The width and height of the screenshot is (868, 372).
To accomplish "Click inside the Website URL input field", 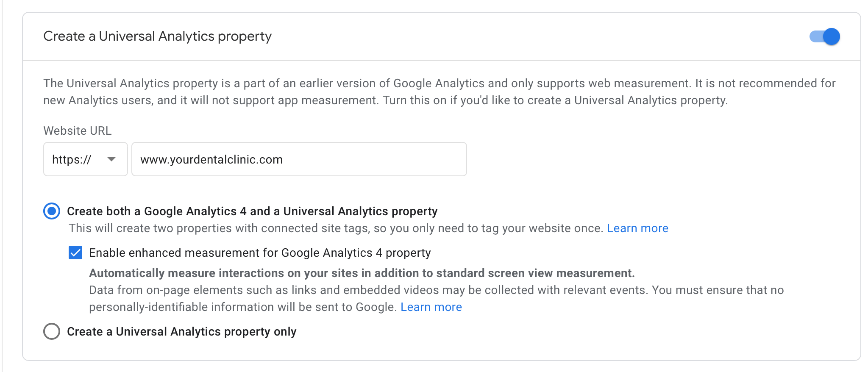I will point(299,159).
